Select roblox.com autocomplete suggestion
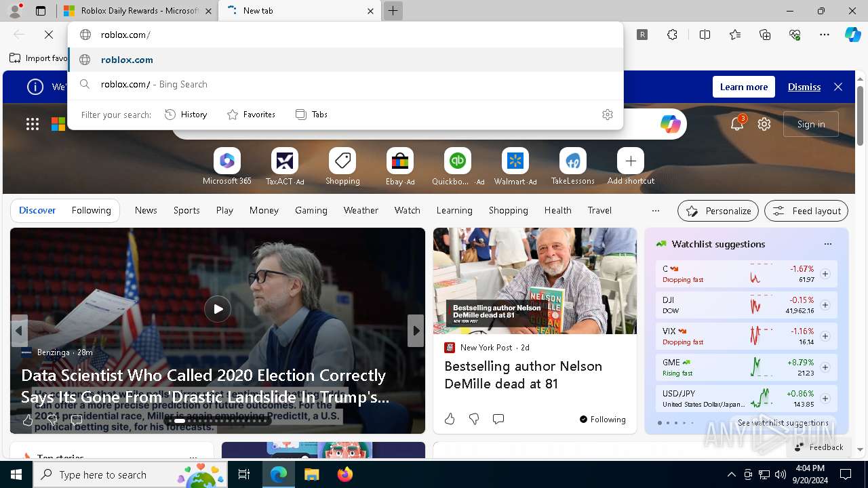The width and height of the screenshot is (868, 488). pos(345,60)
